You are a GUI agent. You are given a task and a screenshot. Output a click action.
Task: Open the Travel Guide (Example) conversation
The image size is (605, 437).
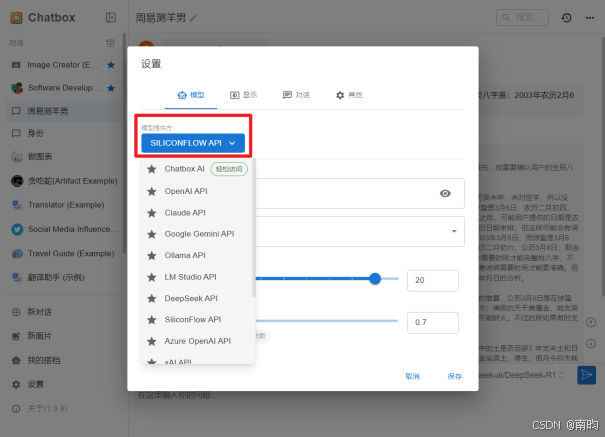tap(64, 253)
